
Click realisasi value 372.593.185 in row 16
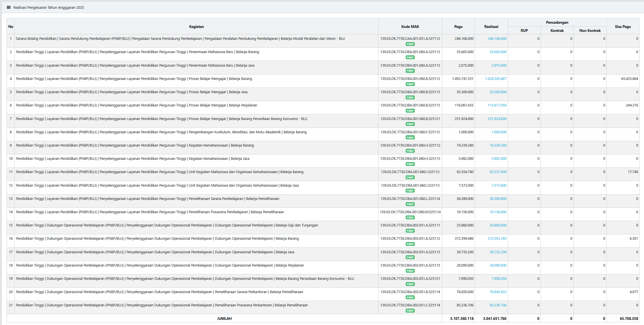(x=497, y=239)
